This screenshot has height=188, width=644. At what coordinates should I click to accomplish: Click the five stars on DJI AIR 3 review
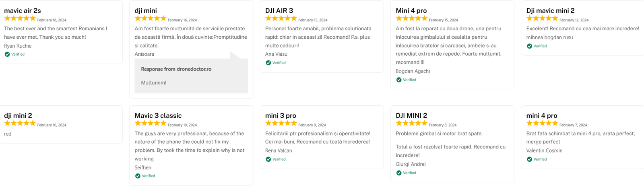(x=281, y=19)
